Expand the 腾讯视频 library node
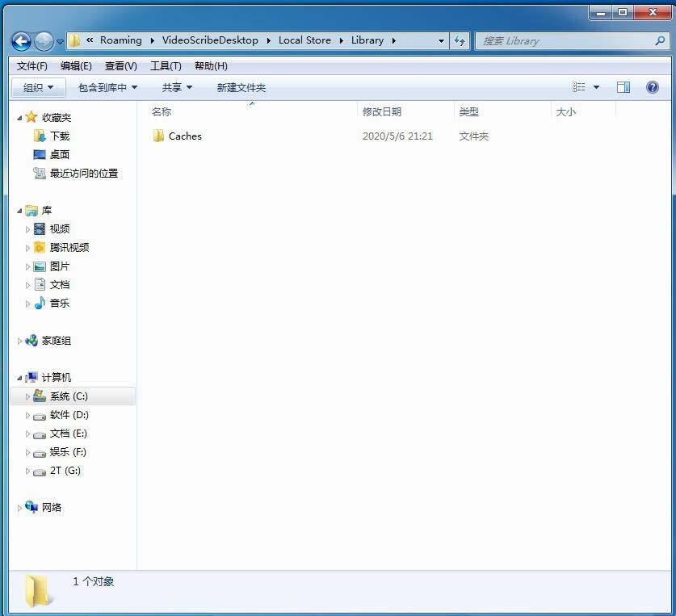The height and width of the screenshot is (616, 676). [x=27, y=248]
